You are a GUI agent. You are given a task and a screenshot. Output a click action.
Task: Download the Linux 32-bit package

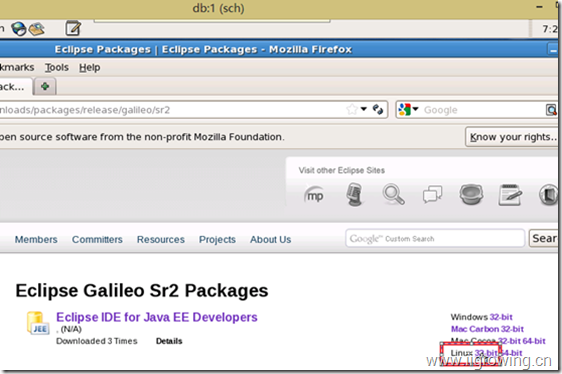pos(486,353)
